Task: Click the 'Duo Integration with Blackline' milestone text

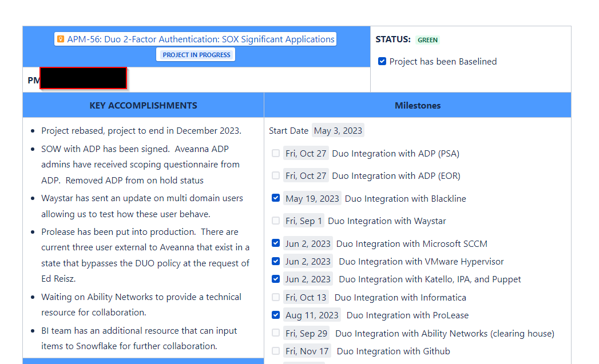Action: (x=405, y=198)
